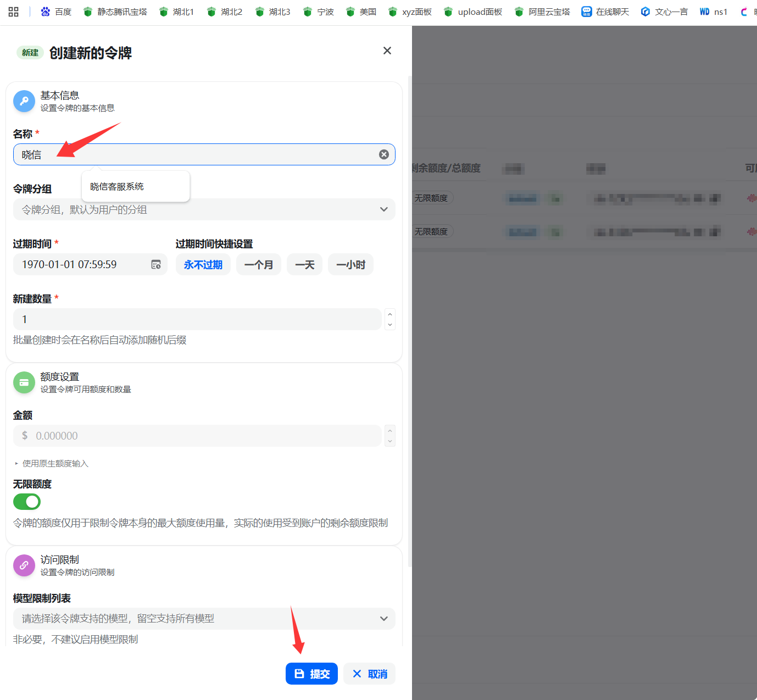Screen dimensions: 757x700
Task: Select the 永不过期 quick option
Action: (203, 264)
